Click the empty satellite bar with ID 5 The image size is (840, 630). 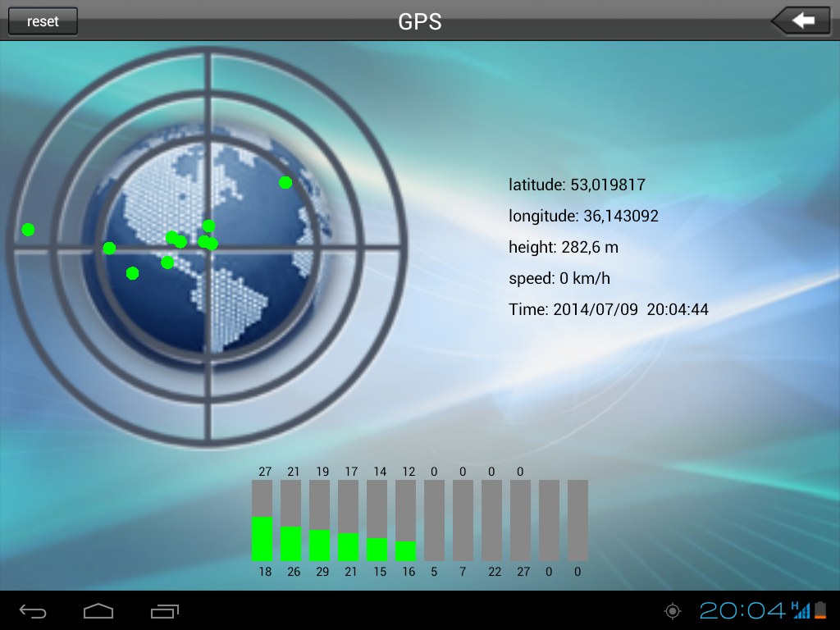pos(434,520)
